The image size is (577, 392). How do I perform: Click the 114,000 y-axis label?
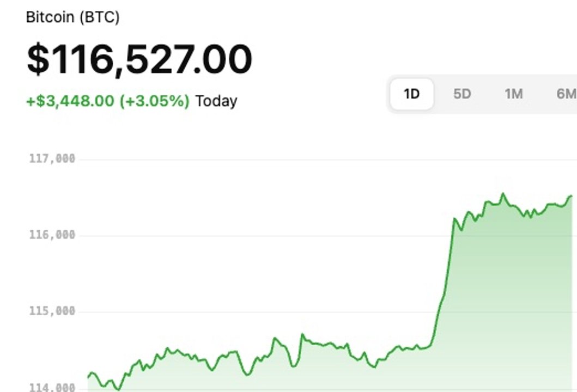pos(52,388)
